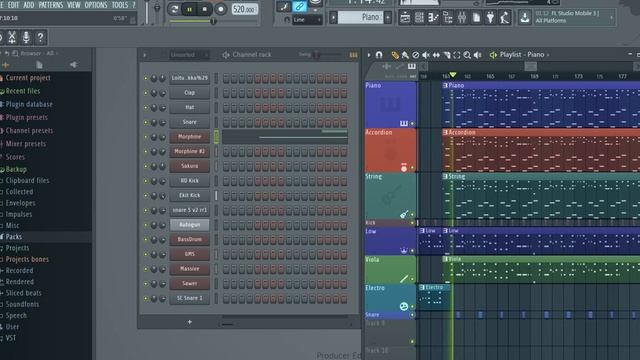The width and height of the screenshot is (640, 360).
Task: Open the PATTERNS menu
Action: 51,5
